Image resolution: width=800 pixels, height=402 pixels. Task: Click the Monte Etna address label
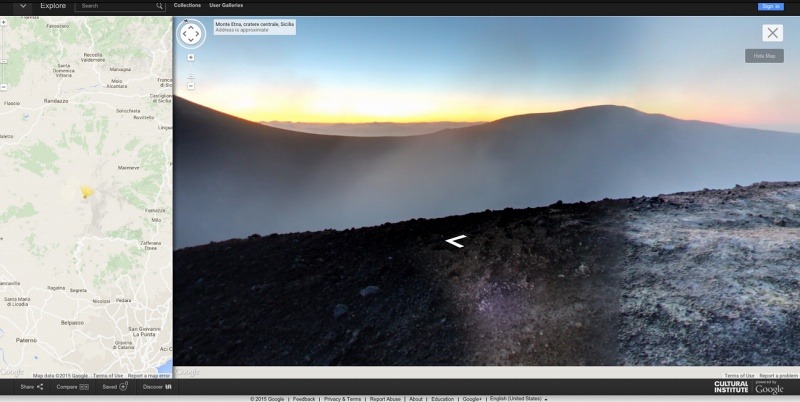click(x=255, y=27)
